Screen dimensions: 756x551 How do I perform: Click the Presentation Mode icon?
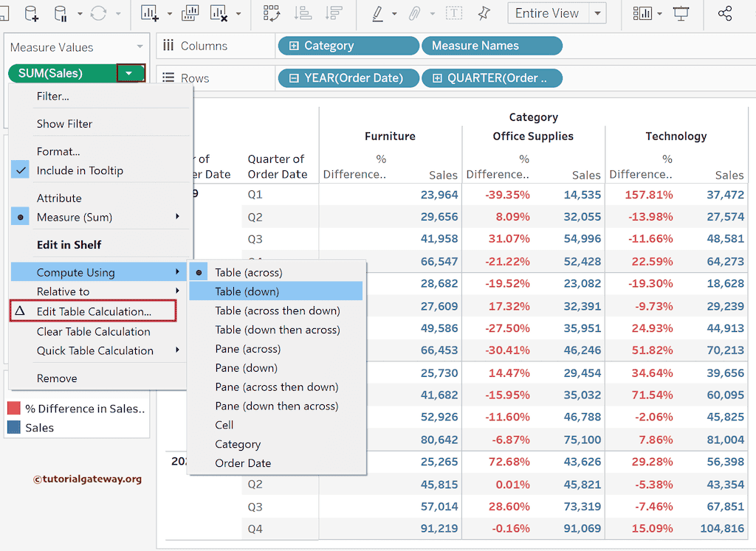coord(681,13)
